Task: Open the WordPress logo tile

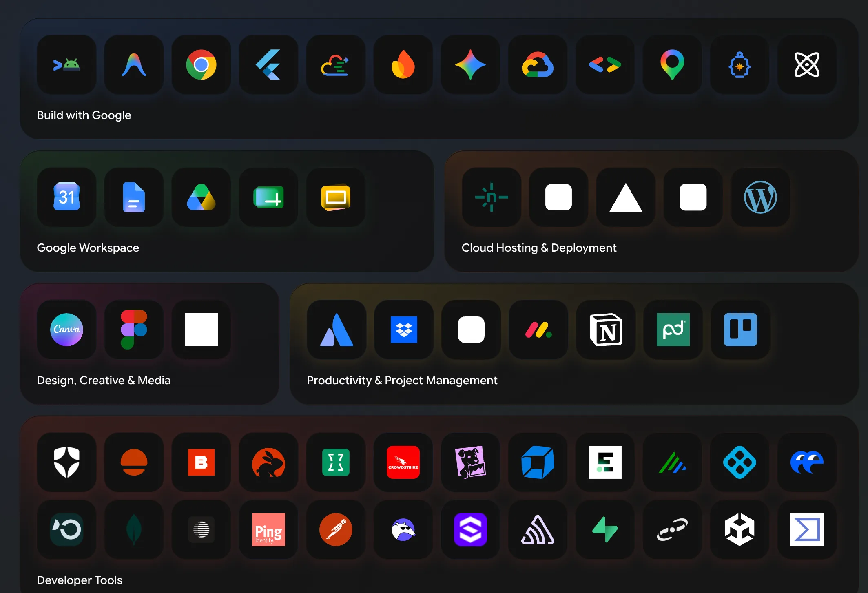Action: pos(760,197)
